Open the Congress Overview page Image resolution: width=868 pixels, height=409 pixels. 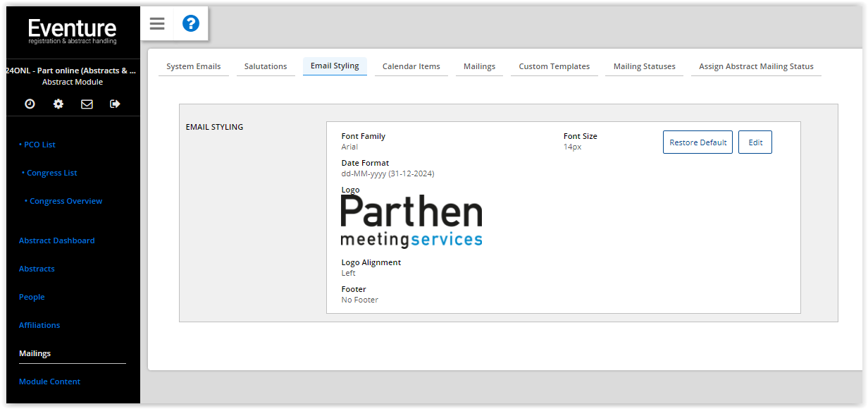pyautogui.click(x=66, y=201)
